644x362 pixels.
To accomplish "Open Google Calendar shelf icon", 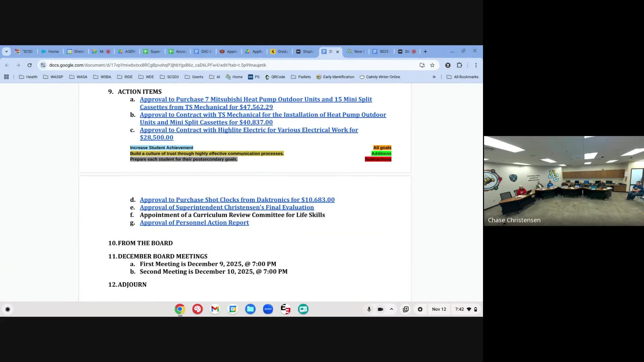I will pos(233,309).
